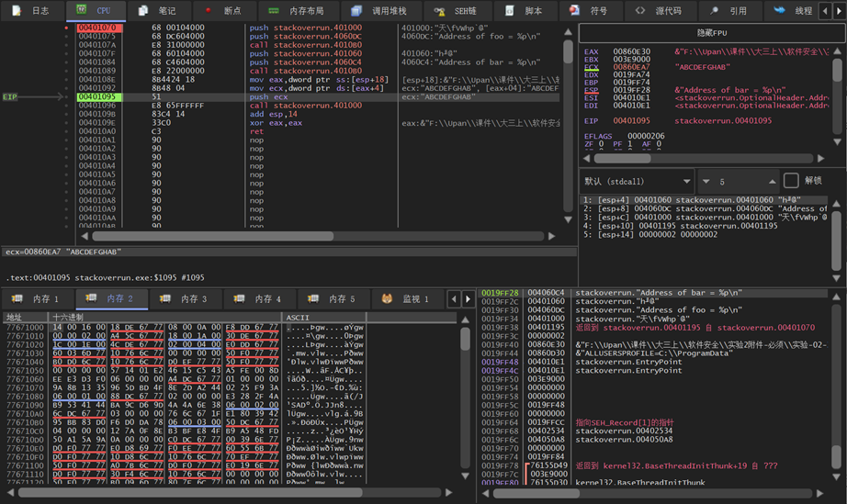This screenshot has width=847, height=504.
Task: Increase the argument count stepper from 5
Action: (772, 181)
